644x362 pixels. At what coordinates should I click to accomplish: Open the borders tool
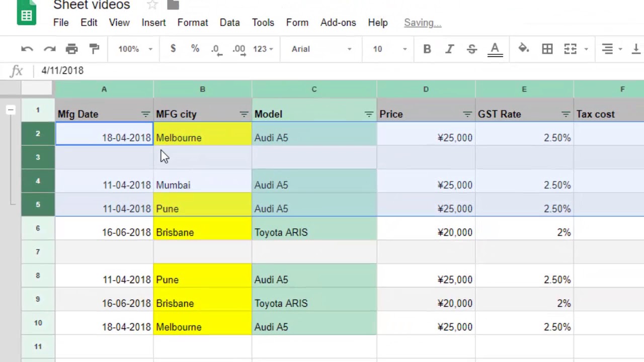tap(547, 49)
